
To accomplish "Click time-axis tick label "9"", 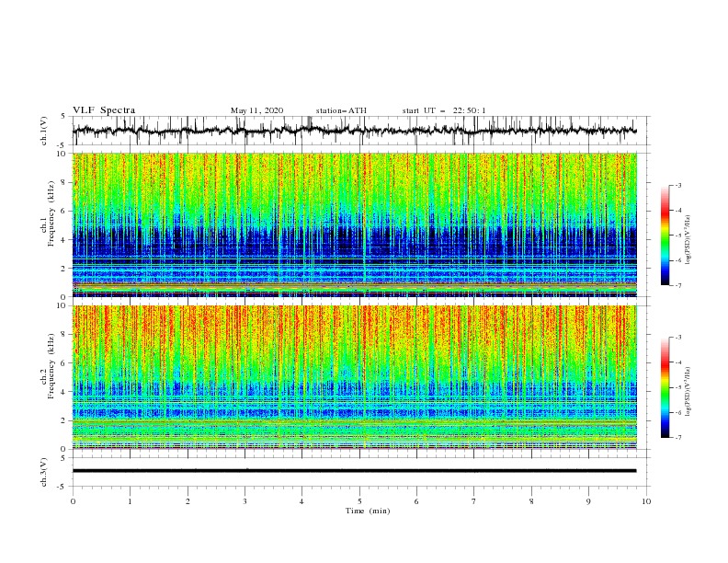I will (x=588, y=501).
